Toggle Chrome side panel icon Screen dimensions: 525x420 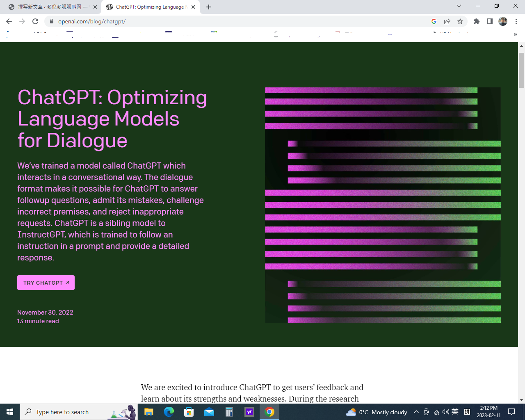[490, 21]
